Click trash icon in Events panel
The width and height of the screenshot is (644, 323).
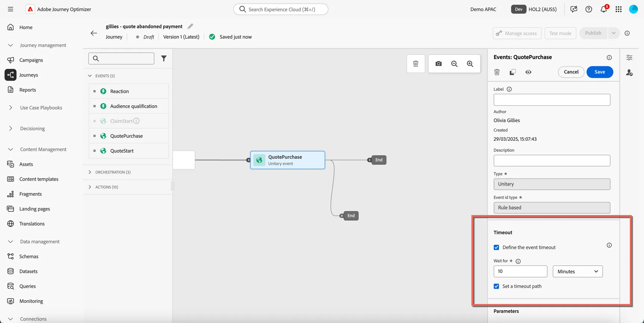[x=497, y=72]
